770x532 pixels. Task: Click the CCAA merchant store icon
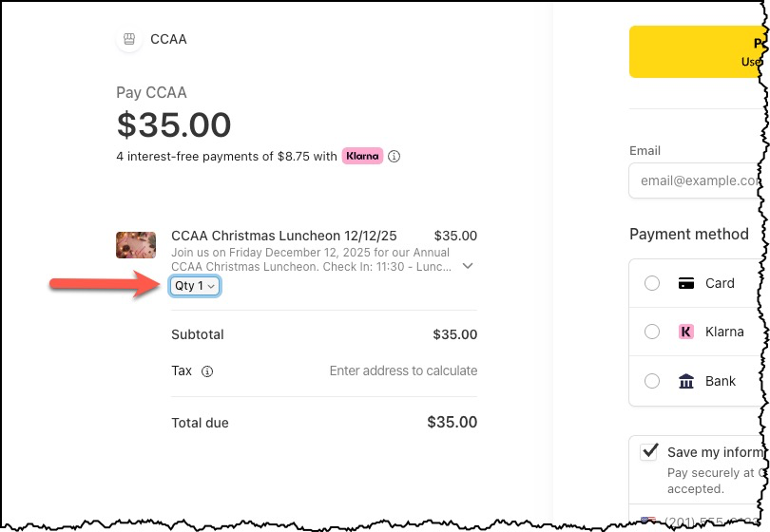(128, 40)
